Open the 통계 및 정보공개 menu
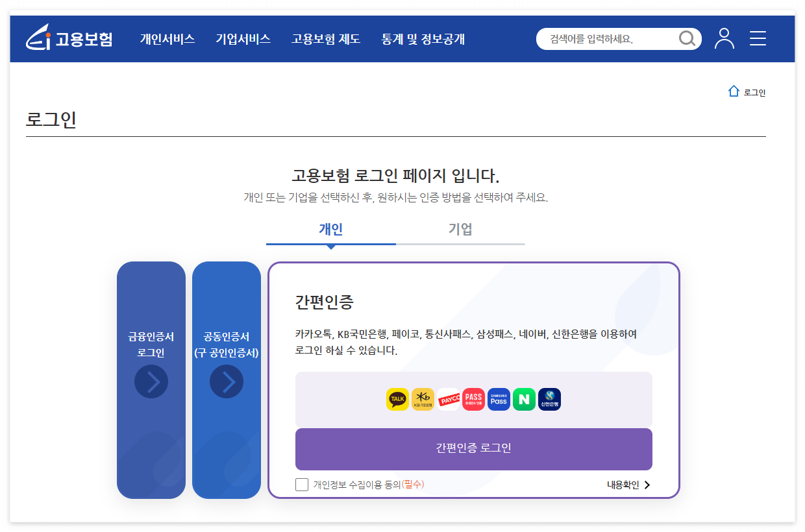The image size is (805, 532). 423,39
